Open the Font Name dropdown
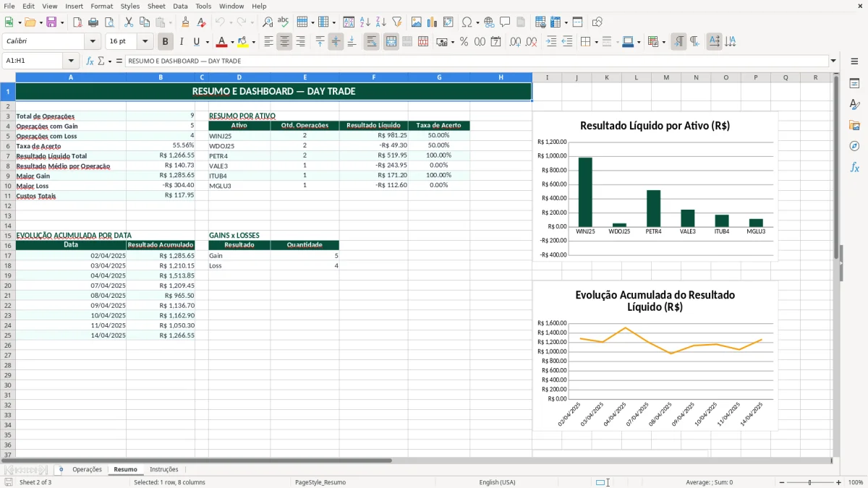The image size is (868, 488). (93, 42)
